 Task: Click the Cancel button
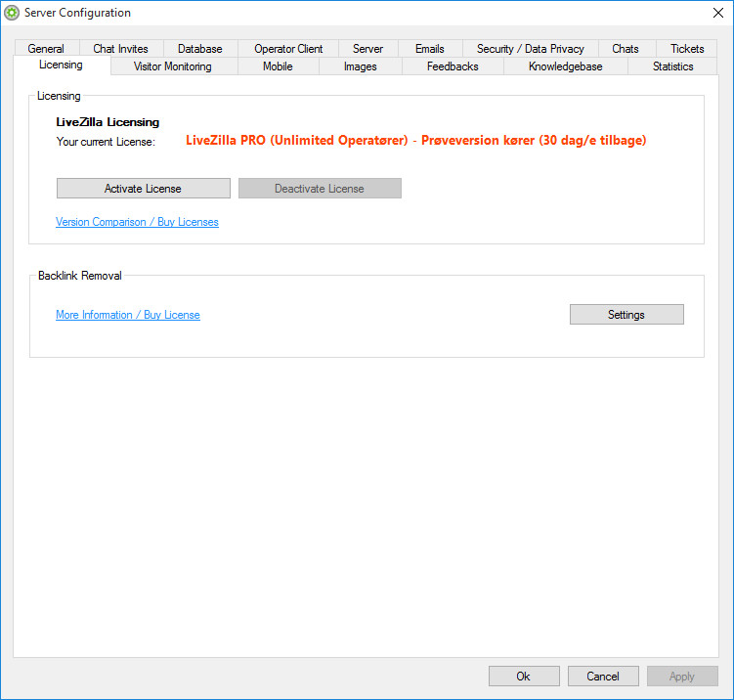(603, 677)
